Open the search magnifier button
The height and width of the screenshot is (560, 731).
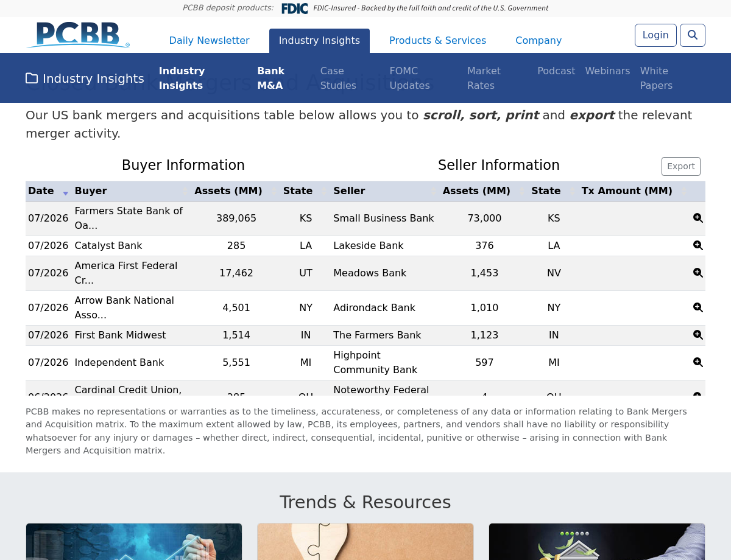(693, 35)
